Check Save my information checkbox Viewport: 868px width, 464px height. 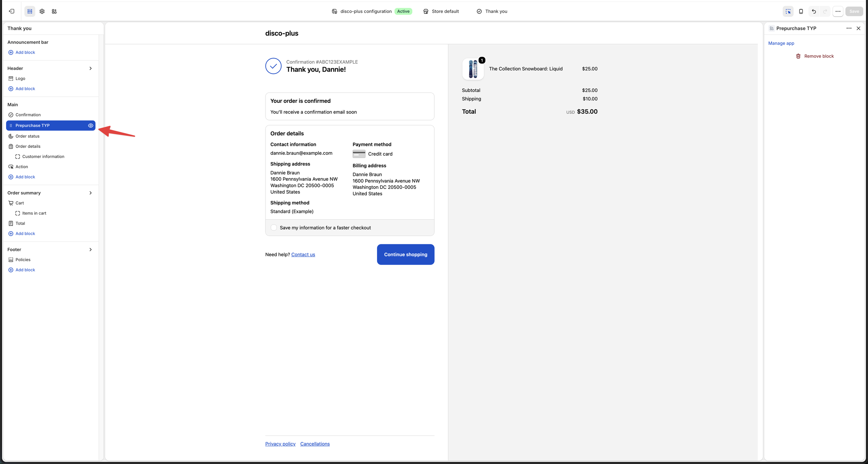pos(274,228)
